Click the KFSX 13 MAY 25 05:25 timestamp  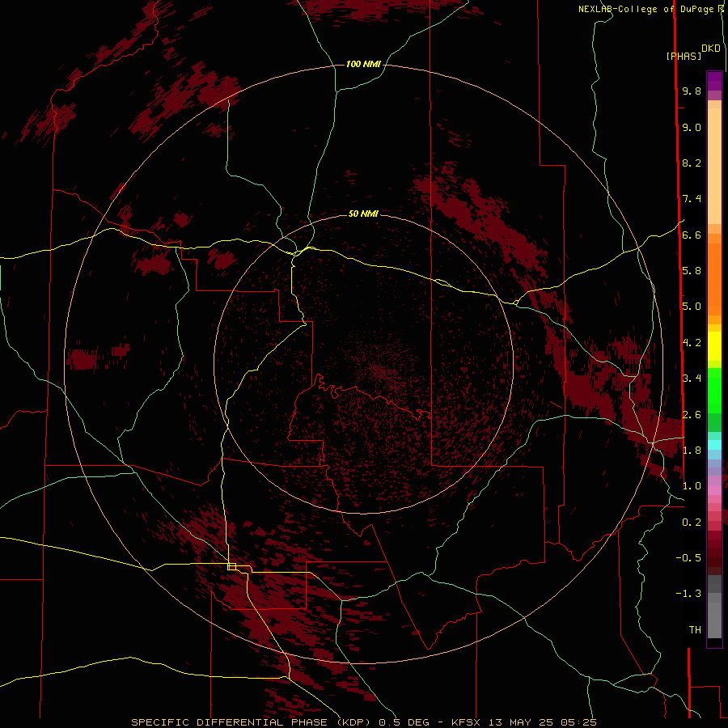click(x=524, y=722)
